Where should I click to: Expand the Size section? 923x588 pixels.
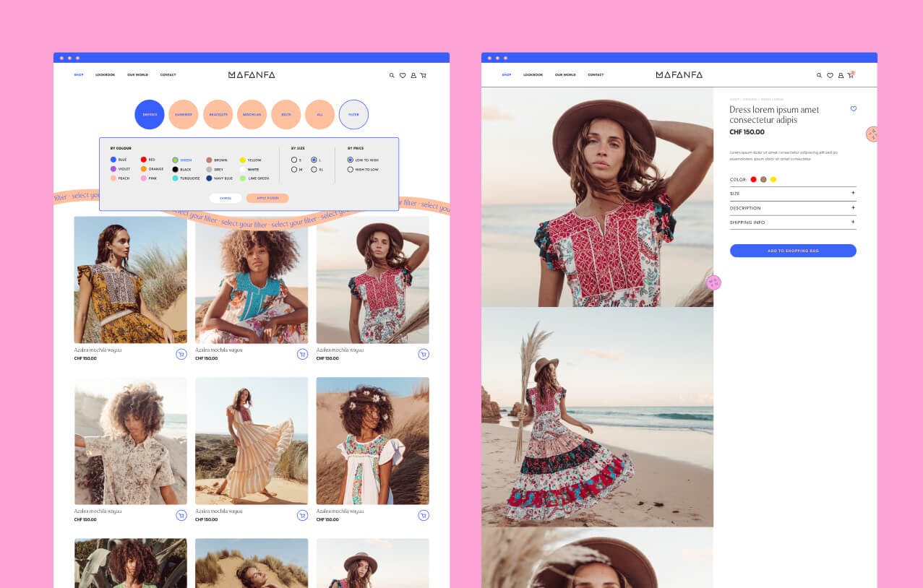pyautogui.click(x=793, y=194)
